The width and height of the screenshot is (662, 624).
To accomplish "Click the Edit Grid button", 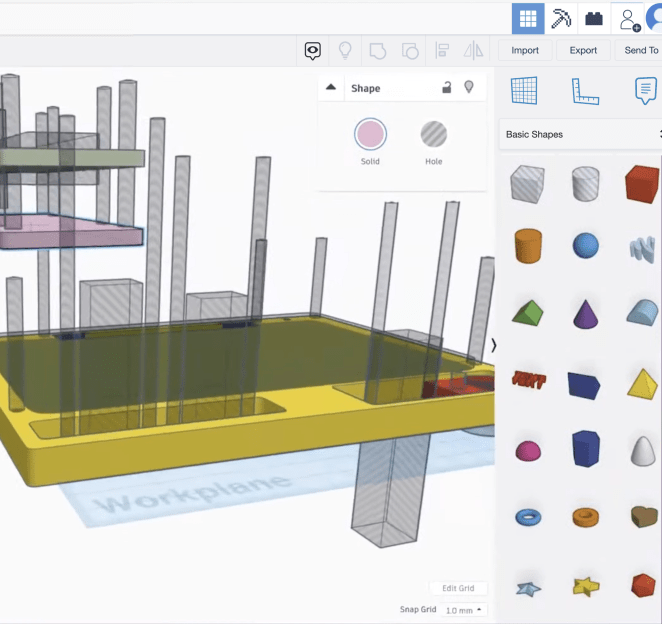I will [458, 588].
